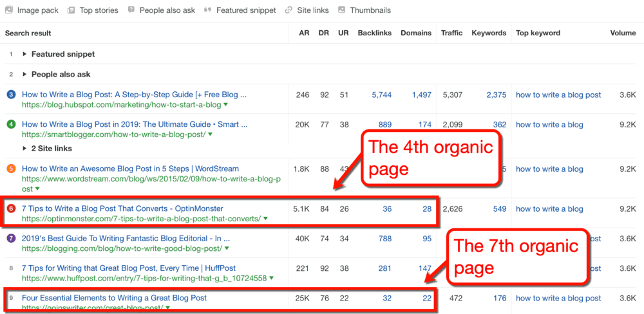
Task: Open OptinMonster '7 Tips to Write' title link
Action: (x=122, y=209)
